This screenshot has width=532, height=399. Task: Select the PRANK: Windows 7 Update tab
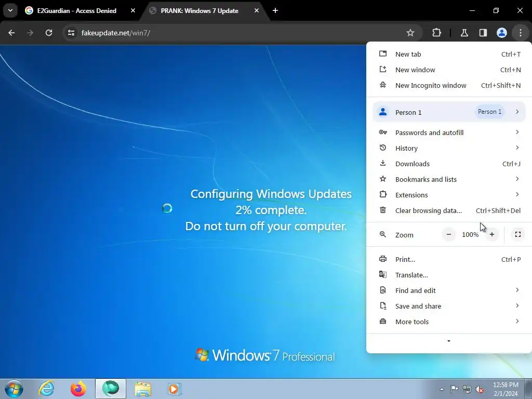click(x=205, y=11)
